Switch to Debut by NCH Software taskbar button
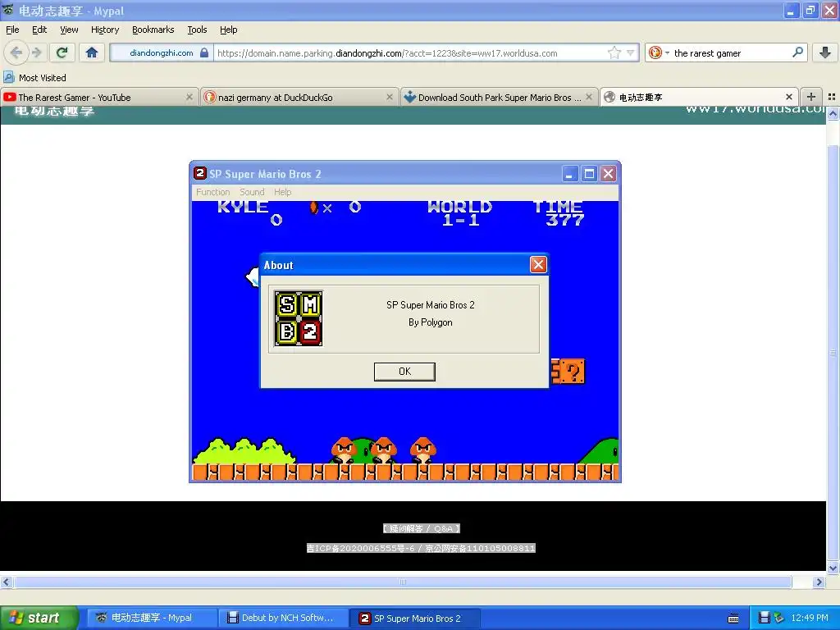840x630 pixels. pyautogui.click(x=283, y=618)
